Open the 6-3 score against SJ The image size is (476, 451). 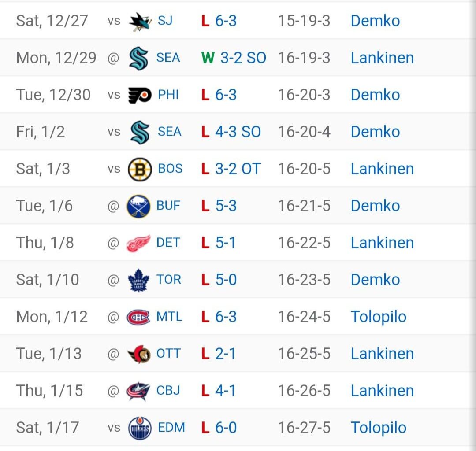(x=226, y=21)
